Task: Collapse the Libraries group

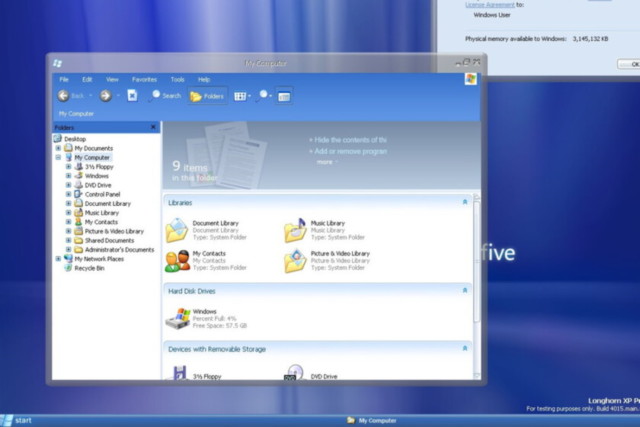Action: tap(464, 202)
